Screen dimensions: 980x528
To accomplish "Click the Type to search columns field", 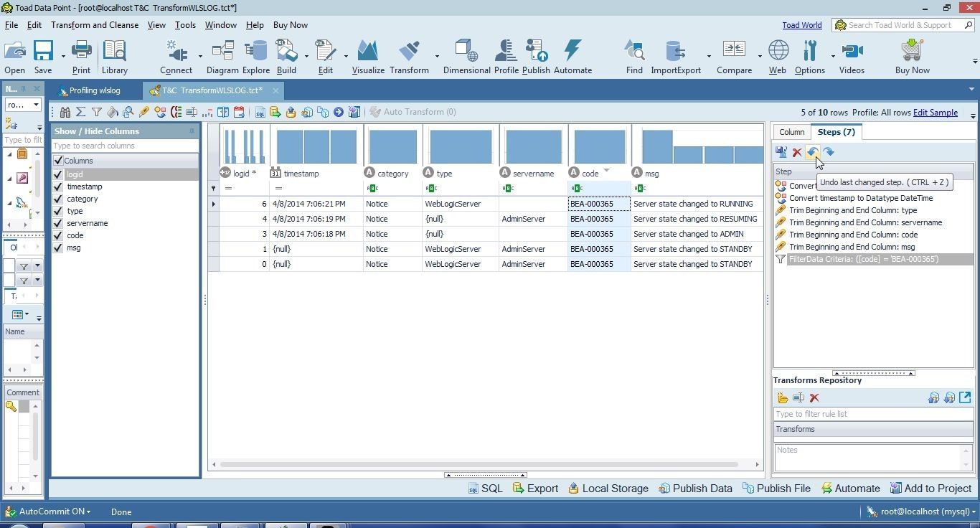I will [125, 146].
